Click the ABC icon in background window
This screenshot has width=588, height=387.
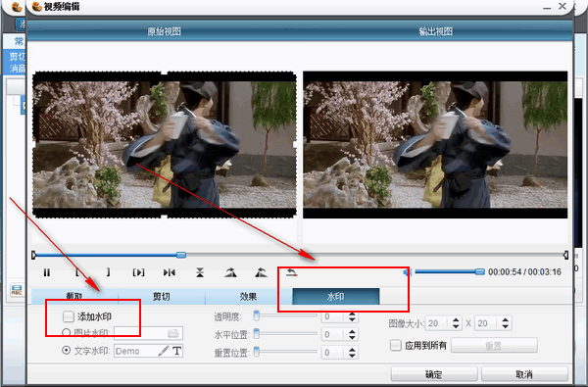tap(17, 290)
